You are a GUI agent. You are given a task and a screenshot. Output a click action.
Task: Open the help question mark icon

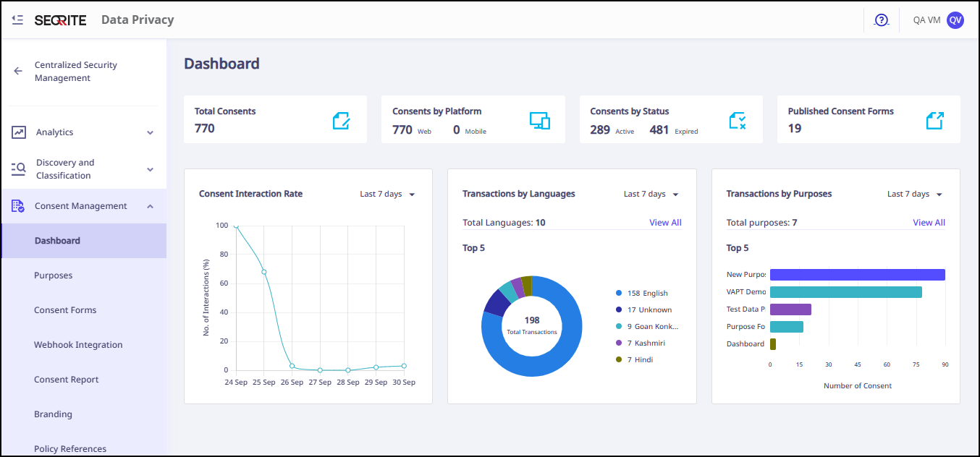pyautogui.click(x=881, y=20)
